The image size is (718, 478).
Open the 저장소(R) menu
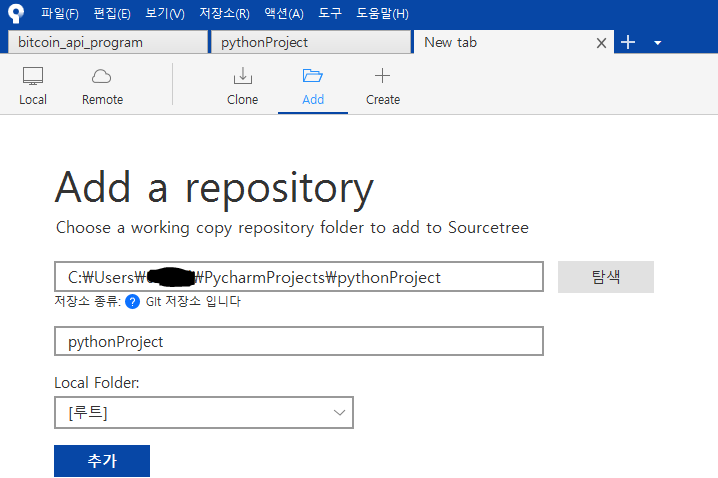(224, 13)
